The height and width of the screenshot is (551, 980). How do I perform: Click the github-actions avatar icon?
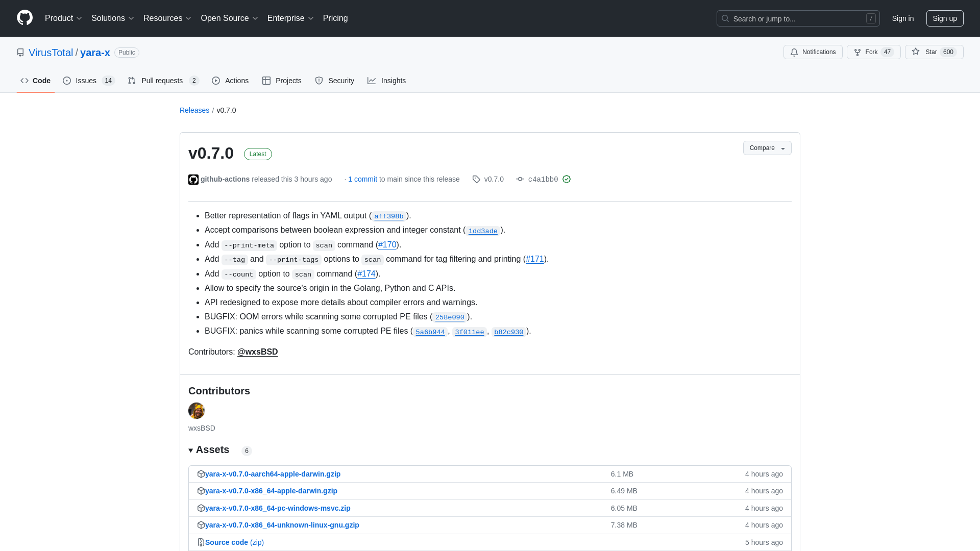pos(193,180)
